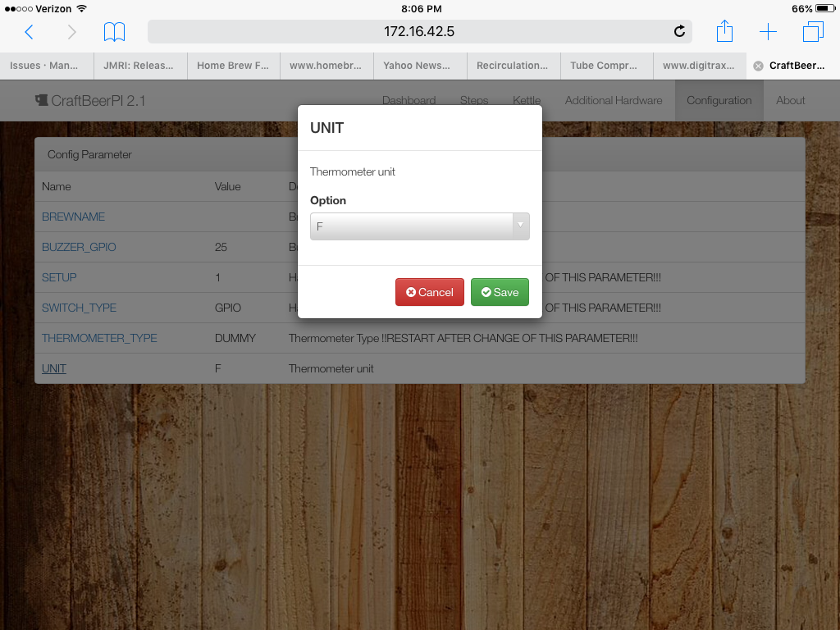Viewport: 840px width, 630px height.
Task: Tap the Safari back arrow
Action: click(x=30, y=32)
